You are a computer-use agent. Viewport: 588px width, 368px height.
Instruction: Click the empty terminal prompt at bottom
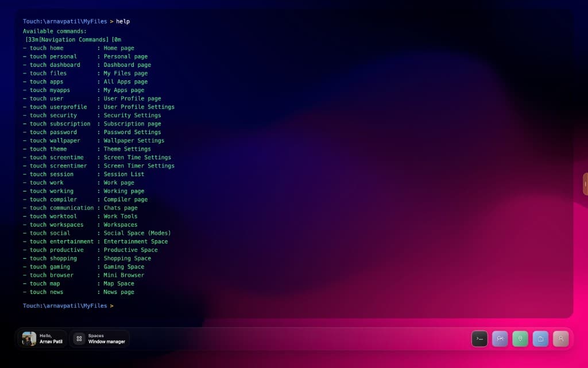point(68,305)
